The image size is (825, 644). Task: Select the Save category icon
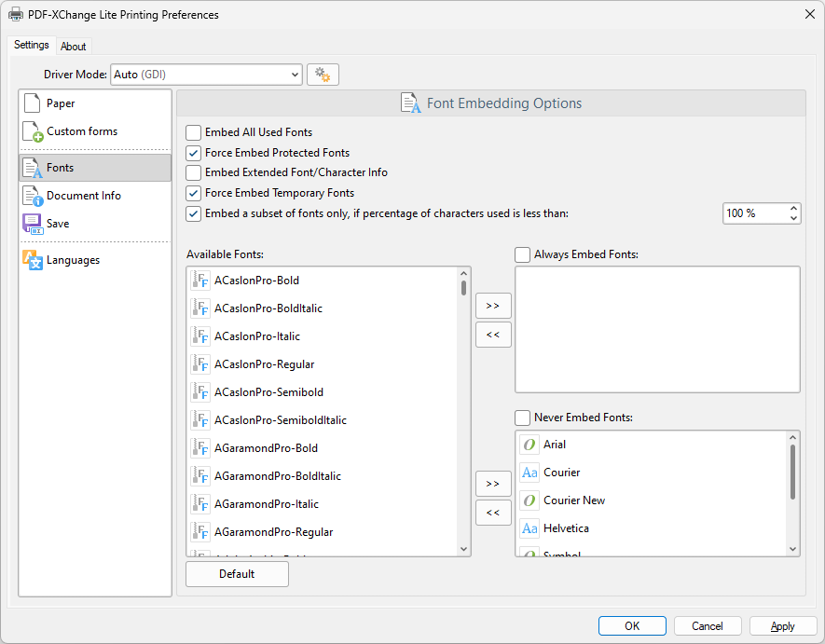(x=33, y=224)
